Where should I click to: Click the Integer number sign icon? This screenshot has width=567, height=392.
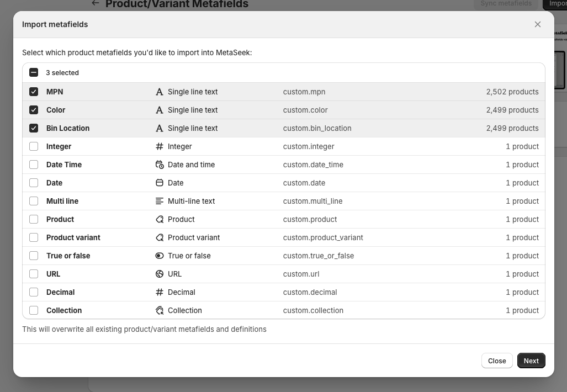[160, 146]
